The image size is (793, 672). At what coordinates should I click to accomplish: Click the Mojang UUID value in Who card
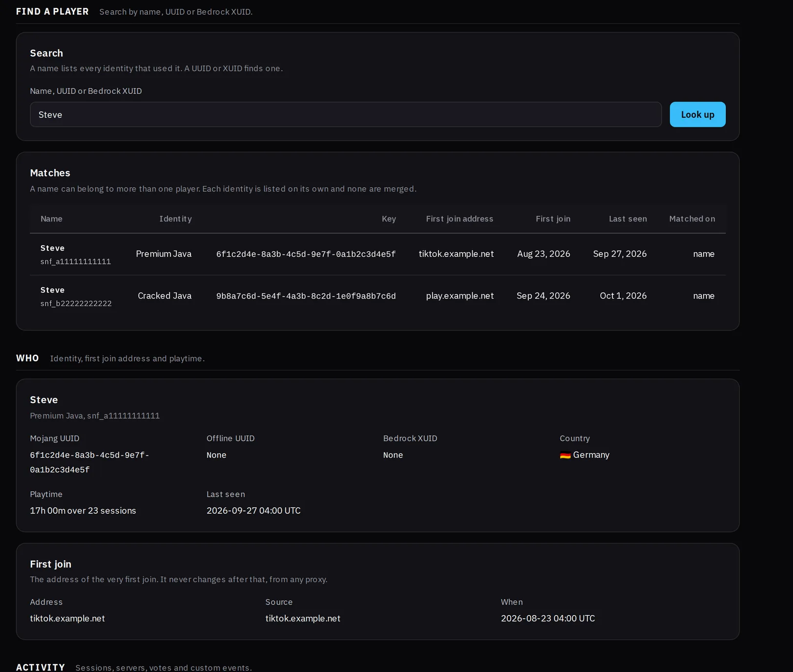89,462
